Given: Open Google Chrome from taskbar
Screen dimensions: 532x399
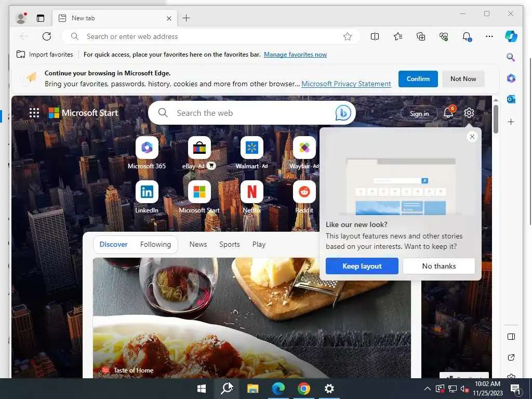Looking at the screenshot, I should pos(303,389).
